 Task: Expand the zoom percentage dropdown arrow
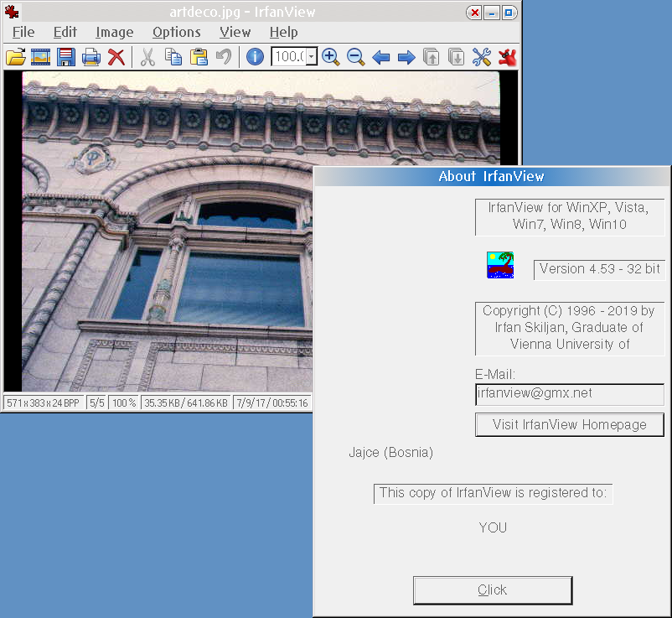[312, 57]
